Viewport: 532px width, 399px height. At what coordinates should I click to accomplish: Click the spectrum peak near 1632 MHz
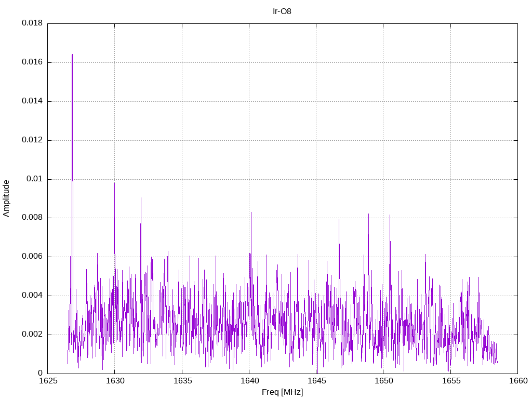point(141,198)
